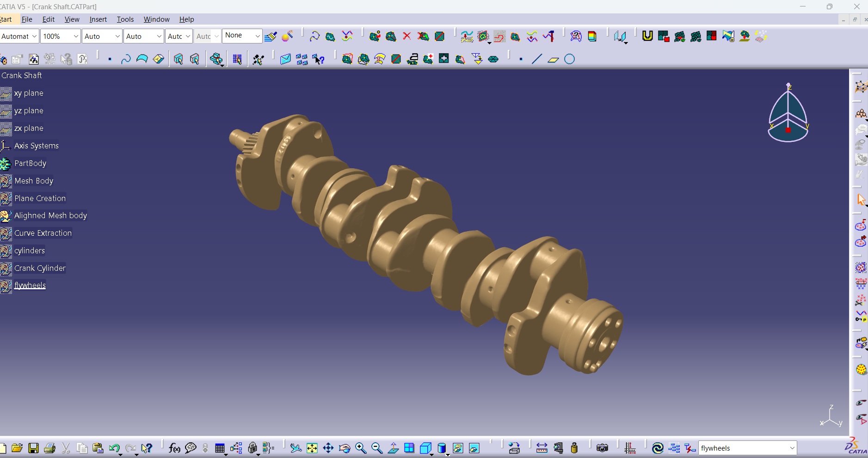Screen dimensions: 868x458
Task: Select the Pan tool icon
Action: (x=328, y=448)
